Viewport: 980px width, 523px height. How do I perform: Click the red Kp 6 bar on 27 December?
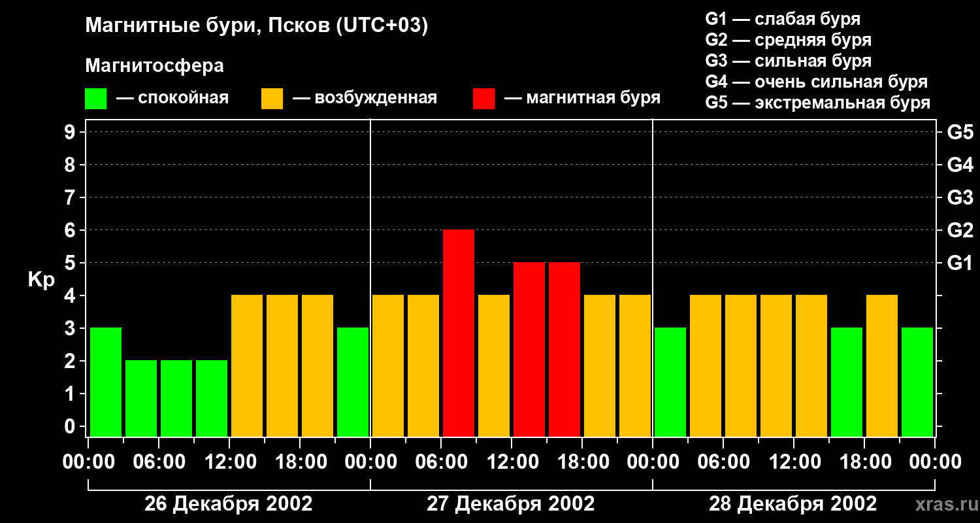[x=459, y=333]
